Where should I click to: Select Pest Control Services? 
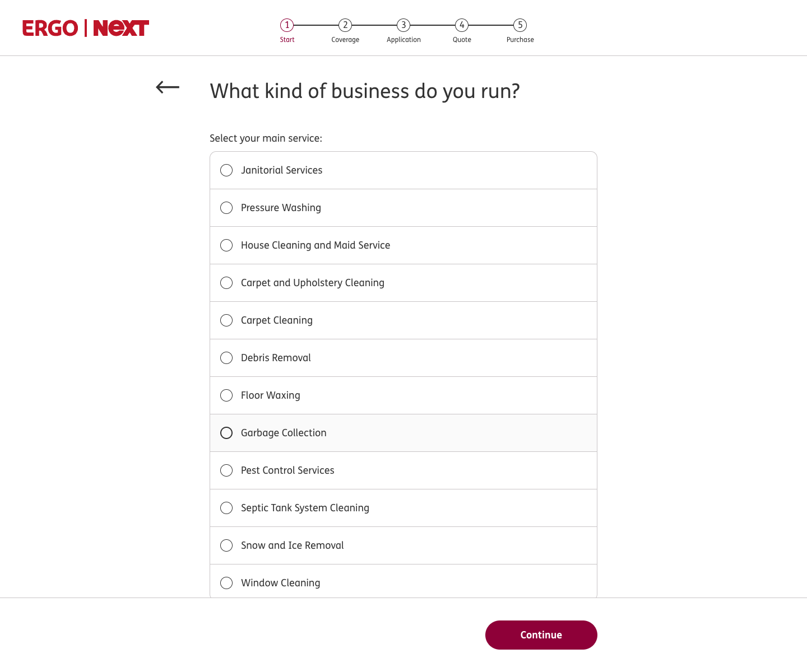(226, 470)
